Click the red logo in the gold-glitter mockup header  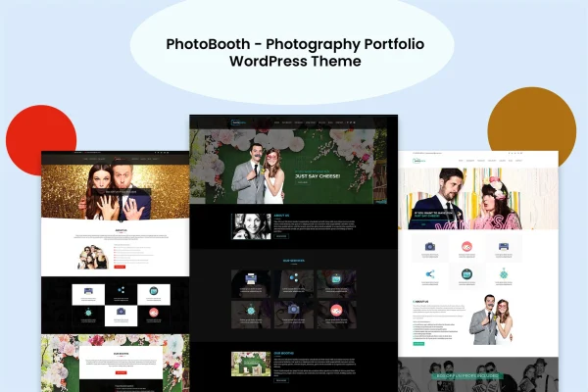(120, 159)
